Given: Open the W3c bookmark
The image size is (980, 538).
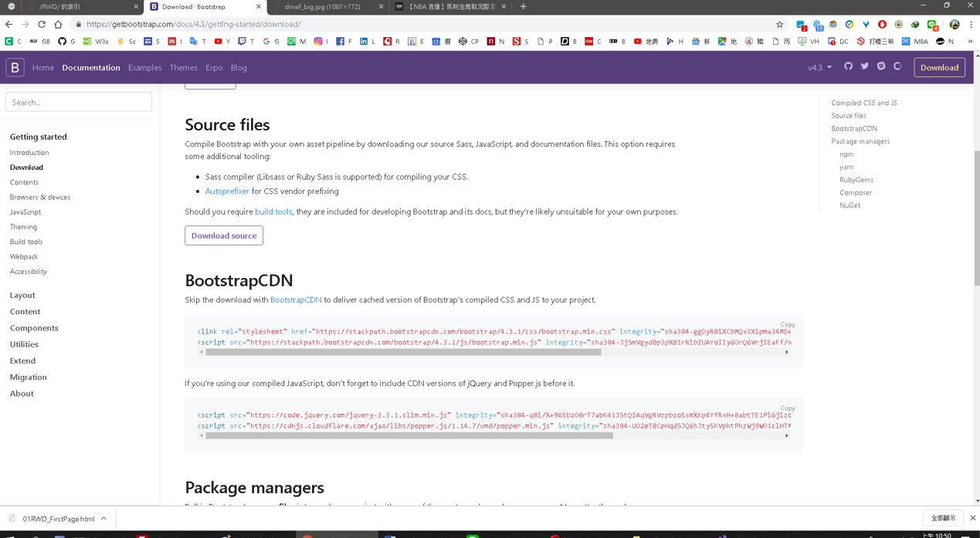Looking at the screenshot, I should 96,42.
